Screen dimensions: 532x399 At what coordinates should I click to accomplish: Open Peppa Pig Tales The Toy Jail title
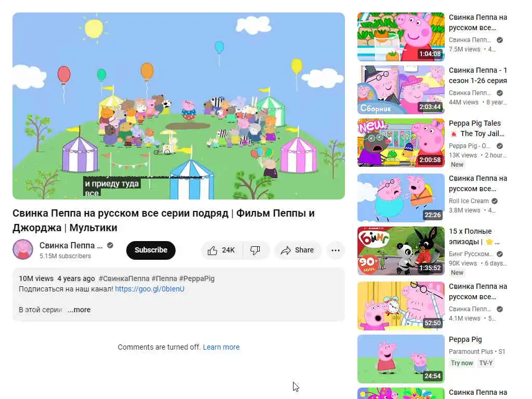[x=476, y=128]
